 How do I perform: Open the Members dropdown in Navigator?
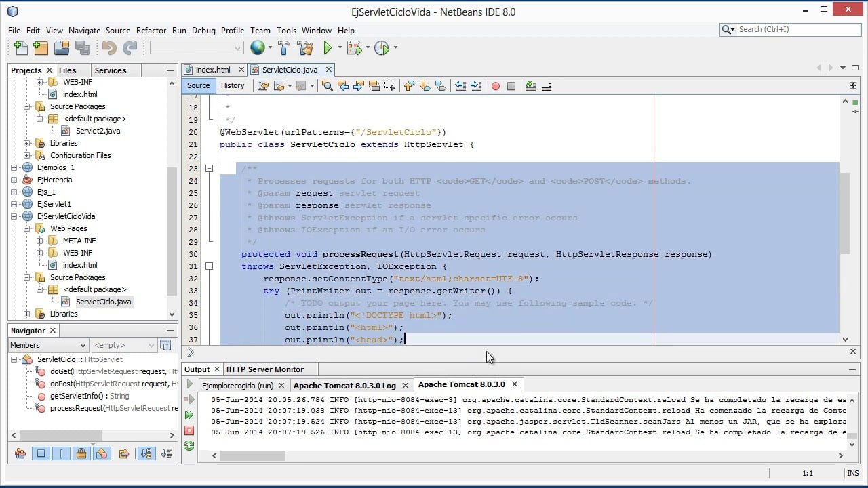pyautogui.click(x=47, y=345)
